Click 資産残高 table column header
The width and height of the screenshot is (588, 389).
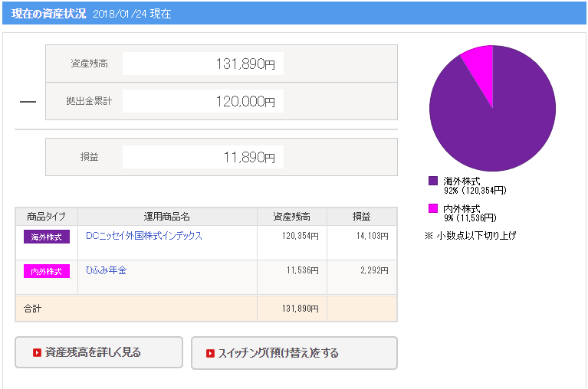(292, 217)
